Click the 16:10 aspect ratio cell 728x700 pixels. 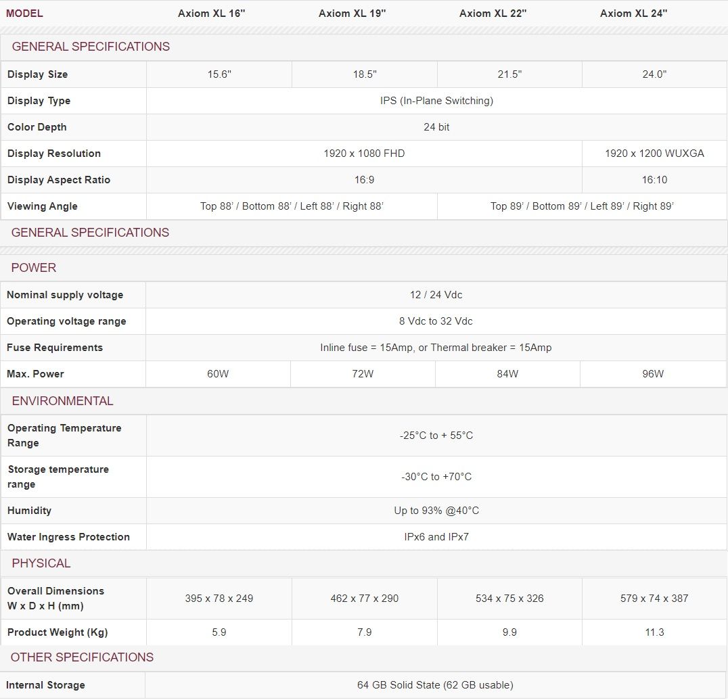tap(654, 180)
